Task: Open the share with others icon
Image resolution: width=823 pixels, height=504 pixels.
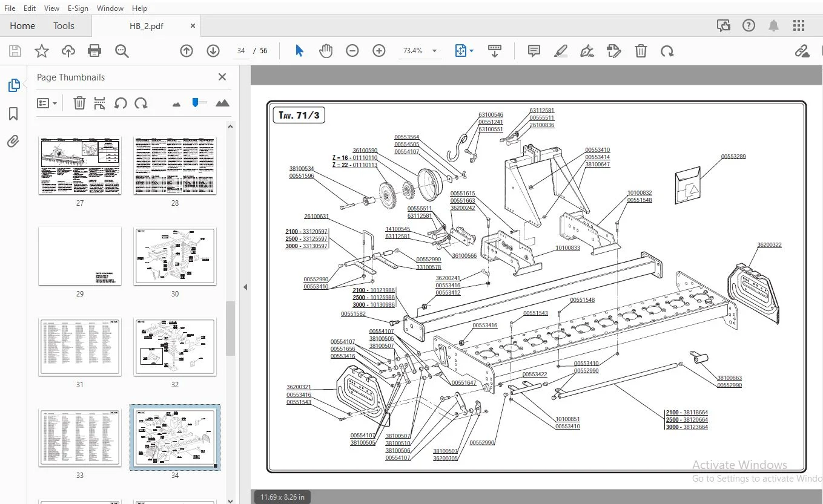Action: [x=723, y=25]
